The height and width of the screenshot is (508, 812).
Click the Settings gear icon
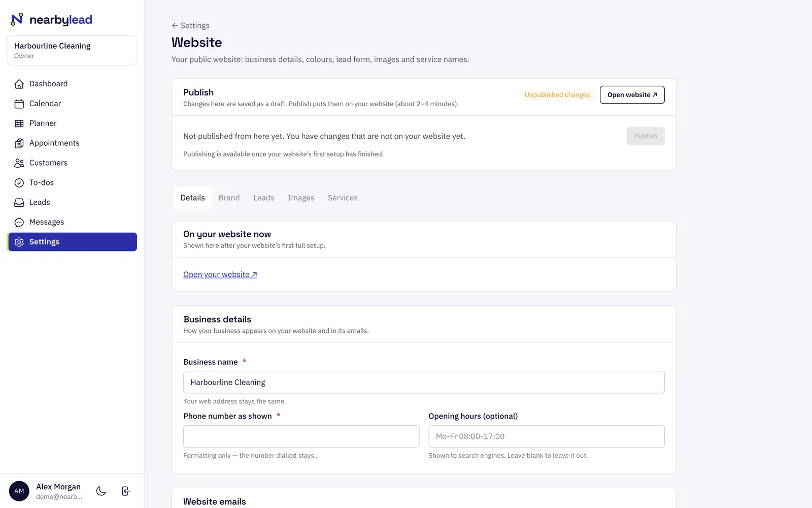(x=19, y=242)
